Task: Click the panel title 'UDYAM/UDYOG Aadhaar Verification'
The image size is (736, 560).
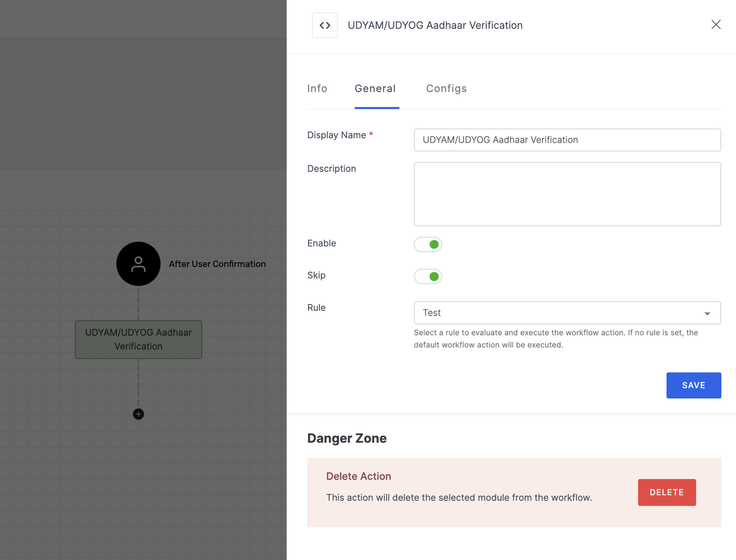Action: (435, 25)
